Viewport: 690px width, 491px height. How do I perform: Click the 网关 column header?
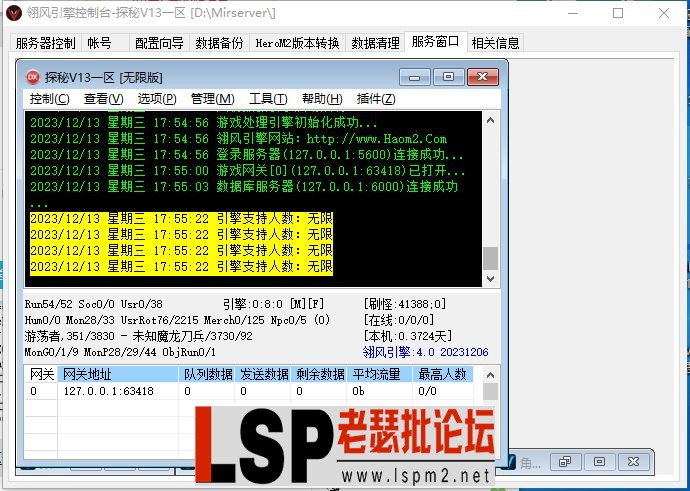[x=41, y=374]
